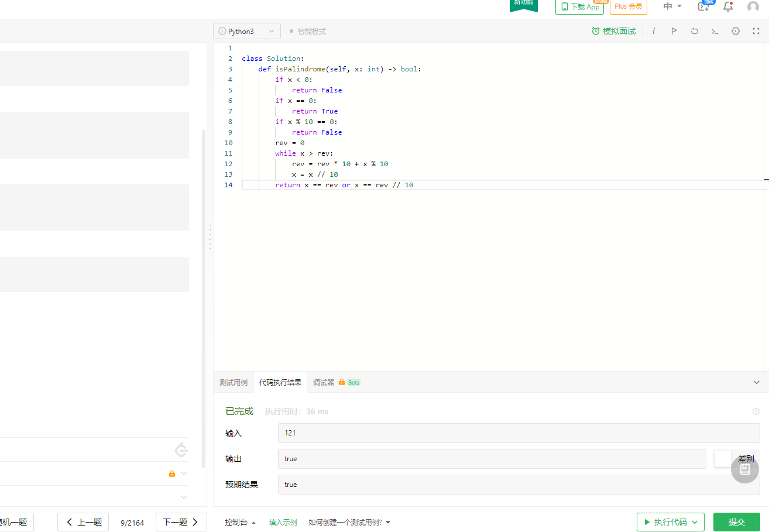Click the 输入 field showing 121
The width and height of the screenshot is (769, 532).
[x=519, y=433]
